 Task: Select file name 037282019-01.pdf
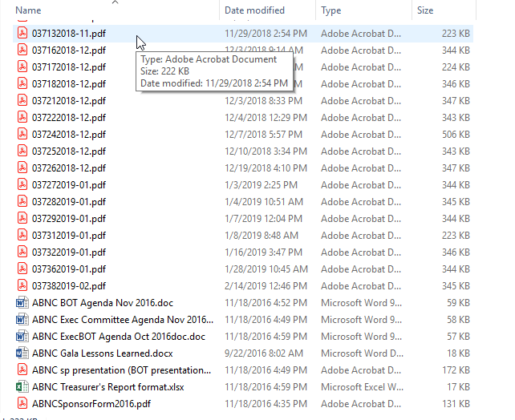click(x=69, y=202)
